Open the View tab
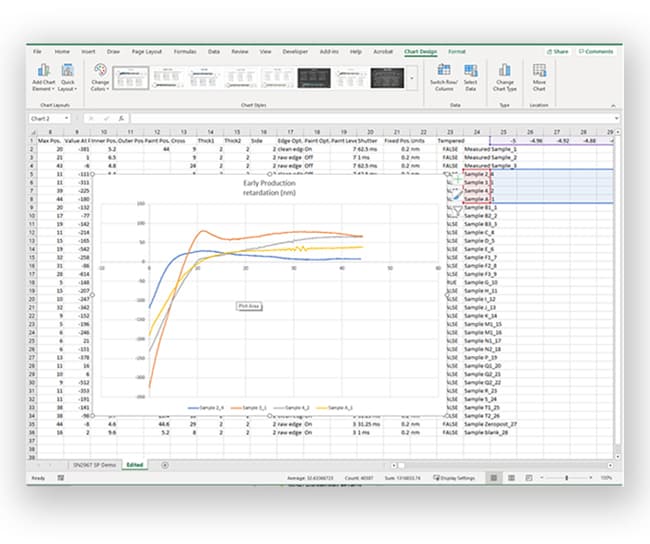The width and height of the screenshot is (650, 544). point(265,51)
